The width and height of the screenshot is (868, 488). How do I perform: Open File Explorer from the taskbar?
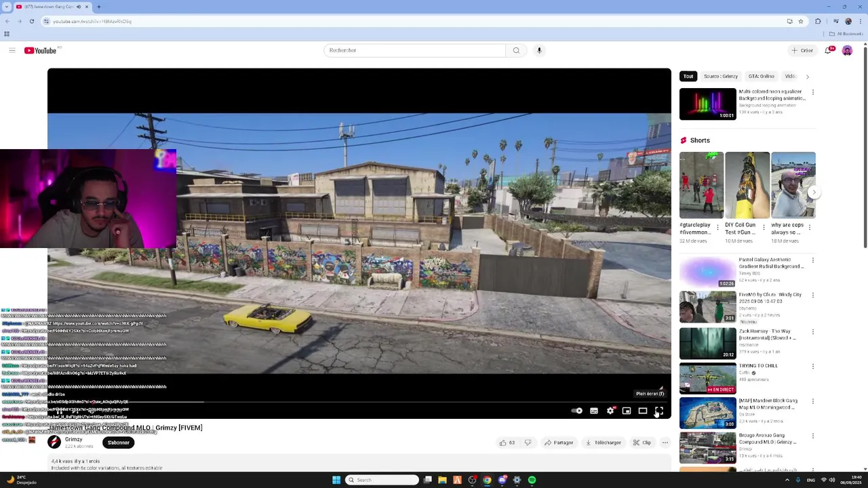tap(442, 480)
